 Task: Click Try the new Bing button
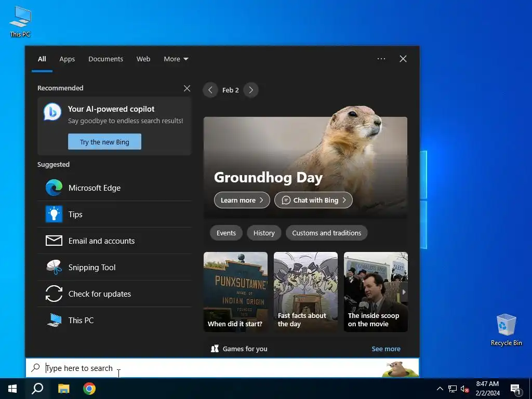104,142
